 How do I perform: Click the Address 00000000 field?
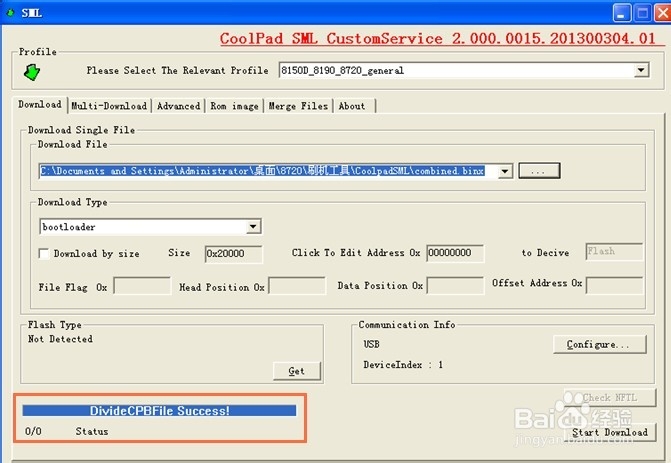(455, 253)
